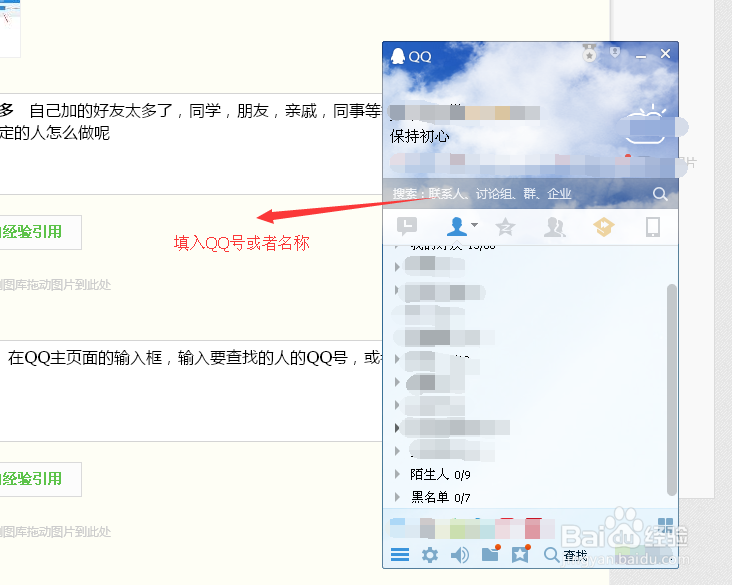Close the QQ window
This screenshot has height=585, width=732.
pyautogui.click(x=665, y=54)
